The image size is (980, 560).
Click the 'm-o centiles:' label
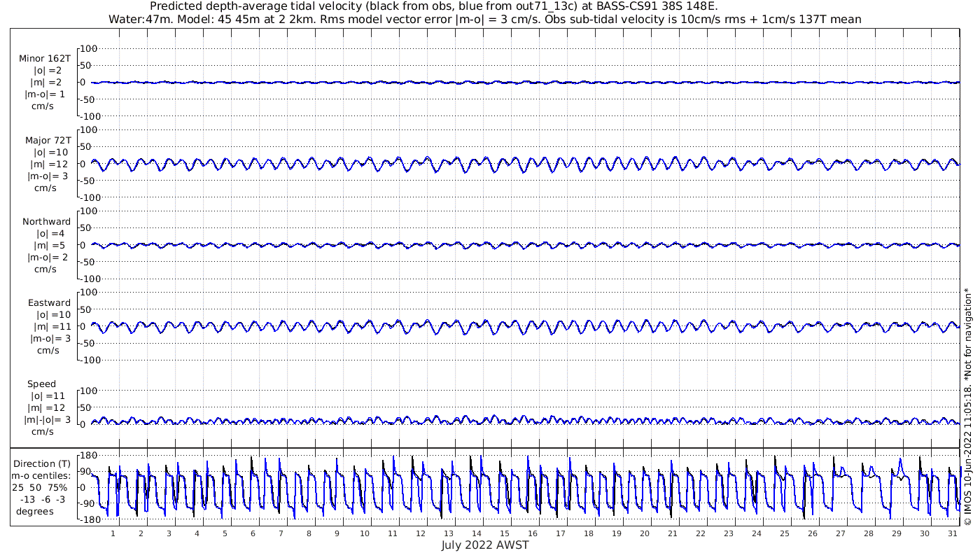tap(41, 475)
